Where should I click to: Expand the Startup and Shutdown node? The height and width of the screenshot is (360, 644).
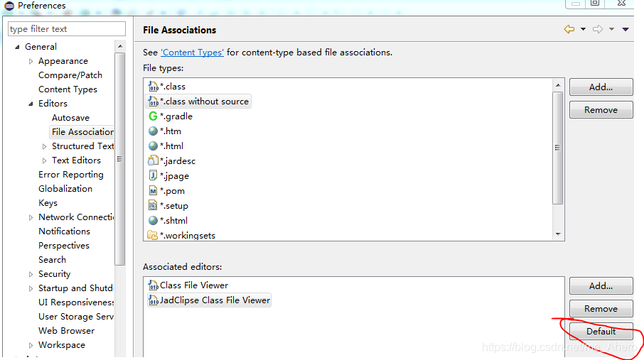point(31,288)
